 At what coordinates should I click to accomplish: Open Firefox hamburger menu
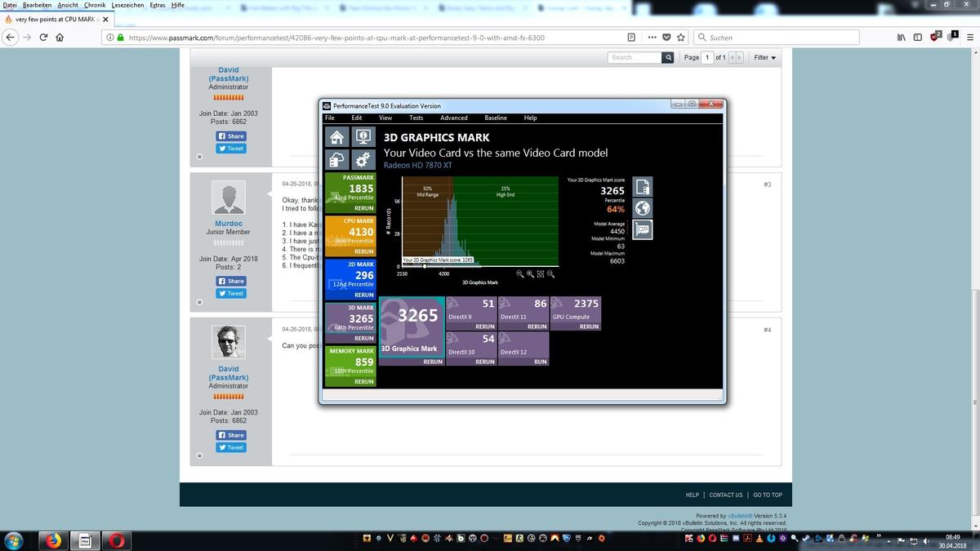(x=970, y=37)
